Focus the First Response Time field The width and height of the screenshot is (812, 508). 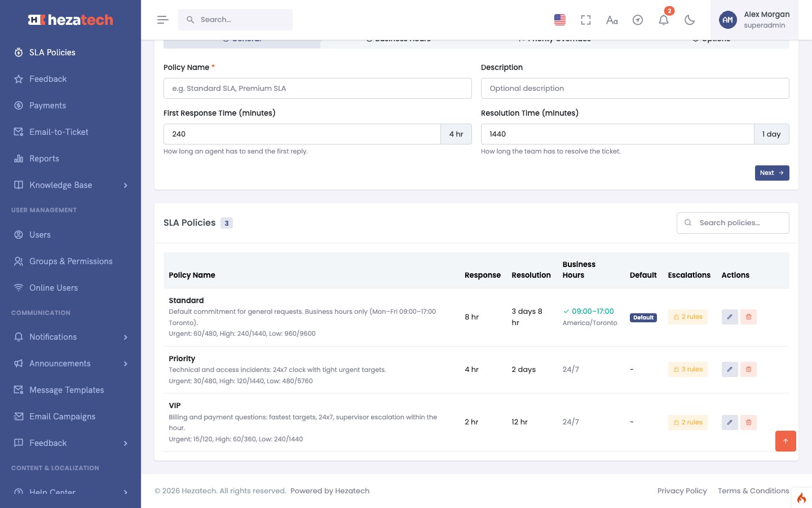(x=302, y=134)
